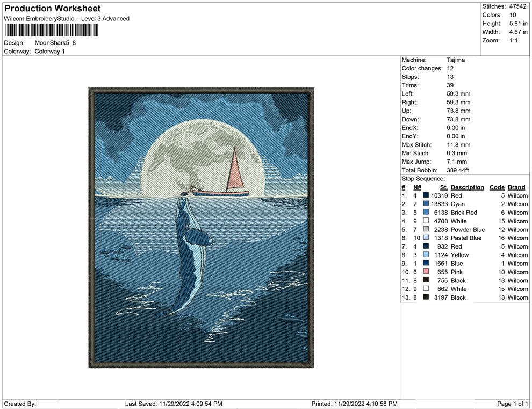This screenshot has height=409, width=532.
Task: Click the Max Stitch value '11.8 mm'
Action: pyautogui.click(x=458, y=145)
